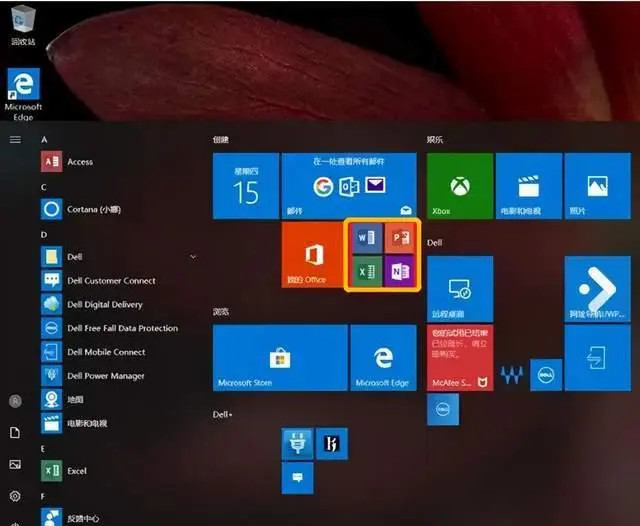Jump to the letter C section header
640x526 pixels.
tap(44, 187)
